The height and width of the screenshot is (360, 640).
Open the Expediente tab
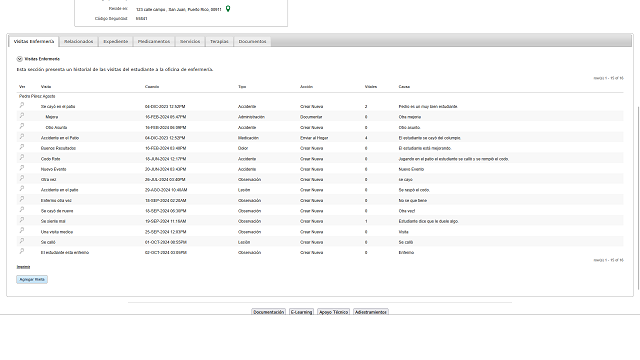116,42
